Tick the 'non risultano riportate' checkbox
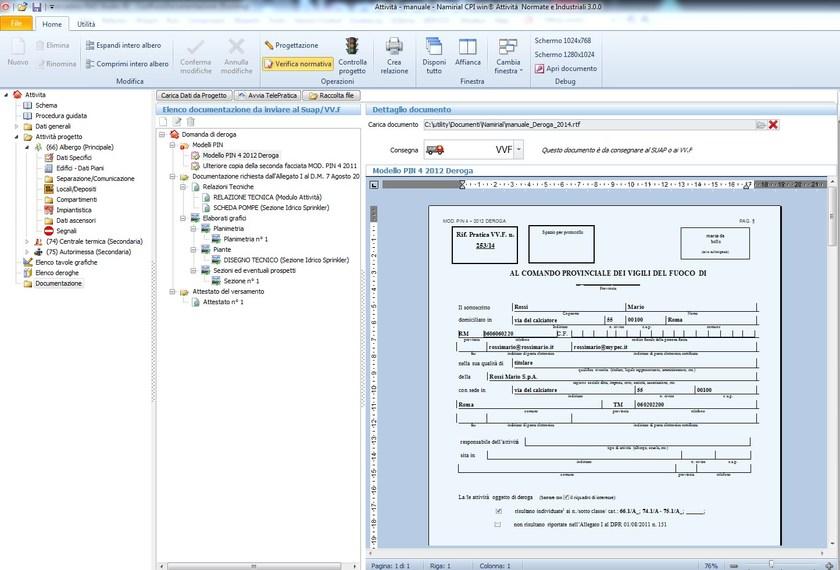This screenshot has width=840, height=570. (499, 524)
